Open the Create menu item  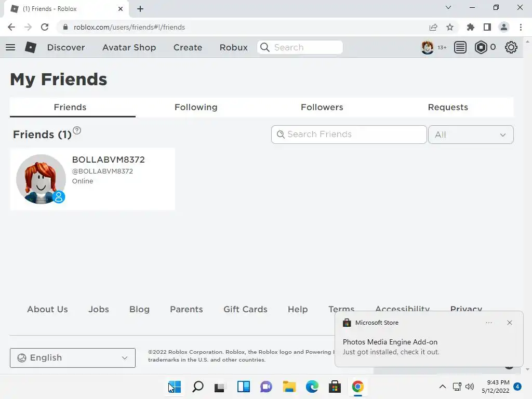click(x=188, y=47)
